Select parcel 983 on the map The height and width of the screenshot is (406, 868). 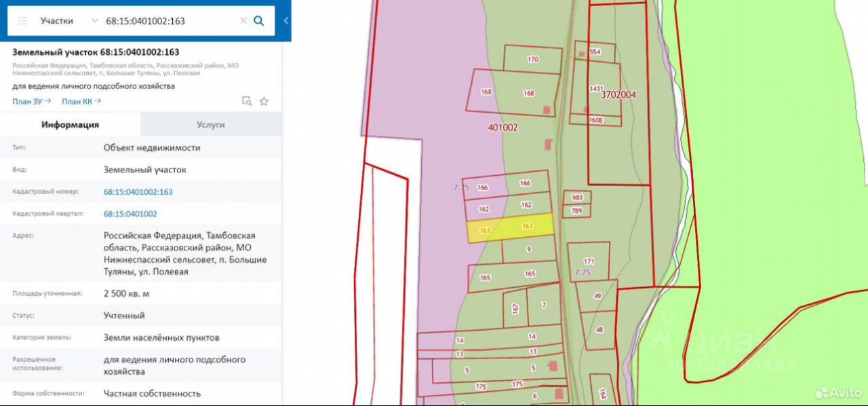pos(577,198)
